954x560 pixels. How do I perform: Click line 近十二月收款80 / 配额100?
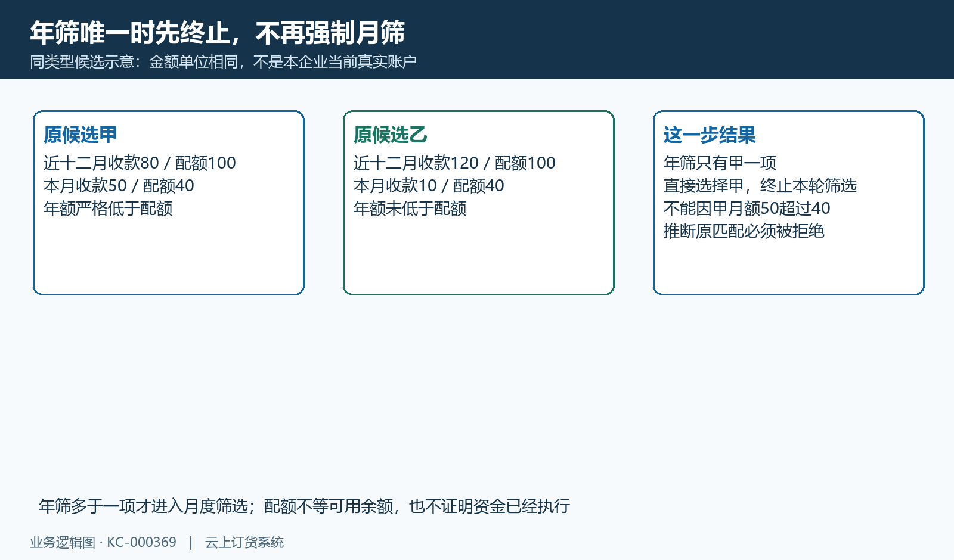coord(140,163)
